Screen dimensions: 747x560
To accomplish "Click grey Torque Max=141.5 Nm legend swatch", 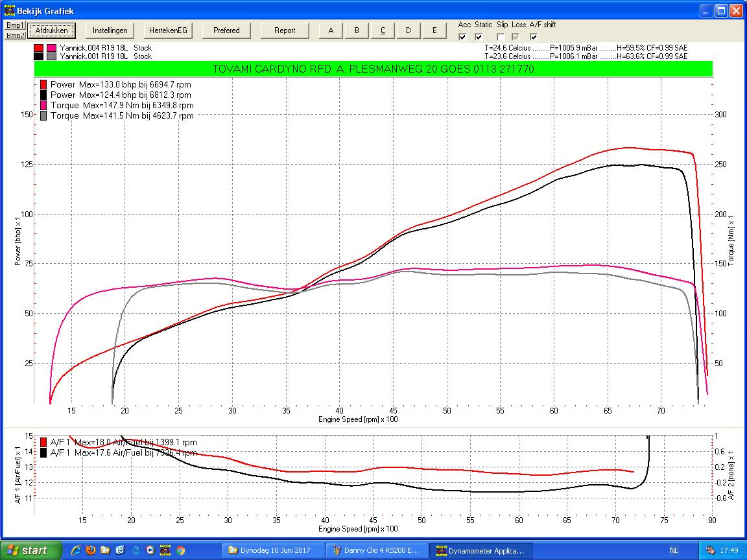I will point(43,116).
